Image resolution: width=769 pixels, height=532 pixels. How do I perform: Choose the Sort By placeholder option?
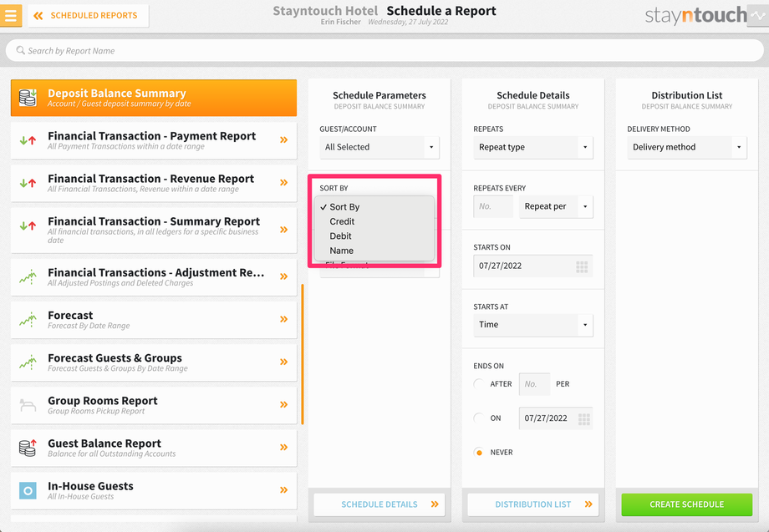click(374, 207)
